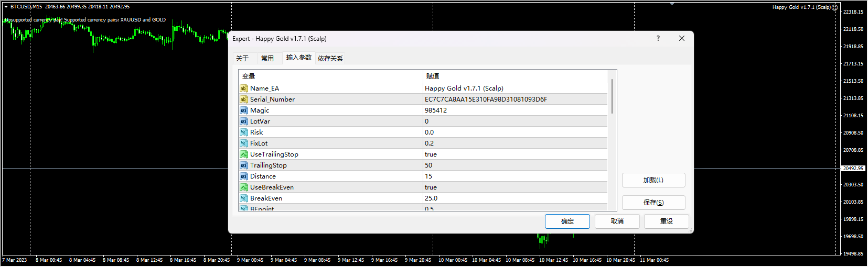Click the UseTrailingStop boolean type icon

pos(243,154)
